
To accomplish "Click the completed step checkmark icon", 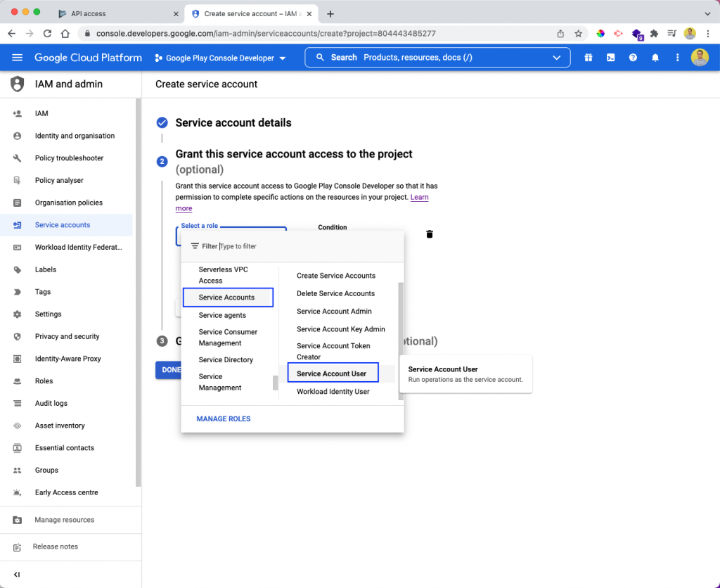I will pos(162,122).
